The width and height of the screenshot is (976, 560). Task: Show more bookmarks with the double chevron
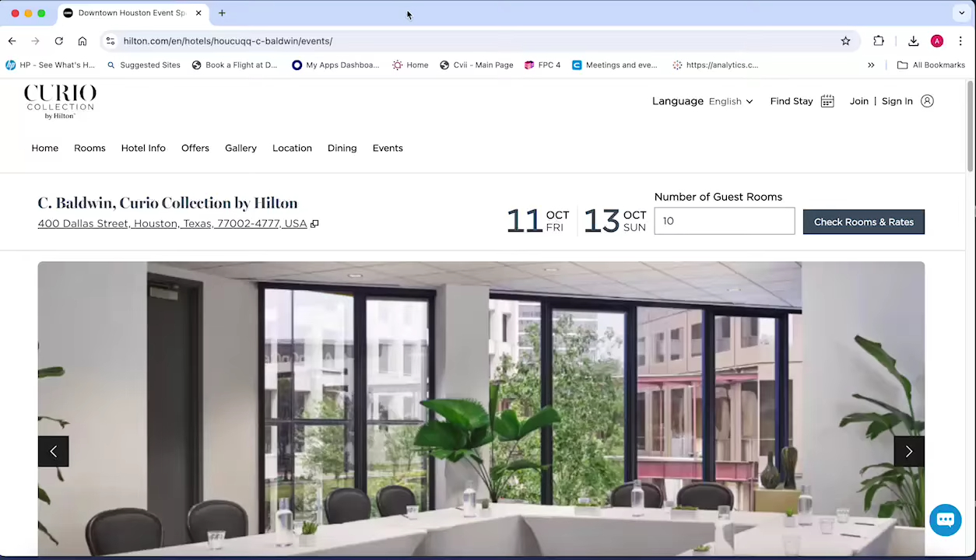(x=871, y=65)
